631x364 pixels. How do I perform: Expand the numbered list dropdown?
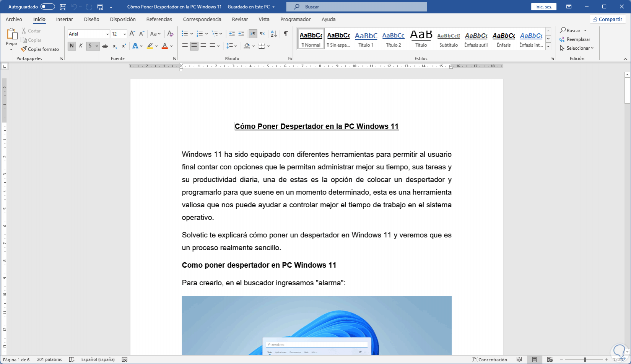click(207, 34)
